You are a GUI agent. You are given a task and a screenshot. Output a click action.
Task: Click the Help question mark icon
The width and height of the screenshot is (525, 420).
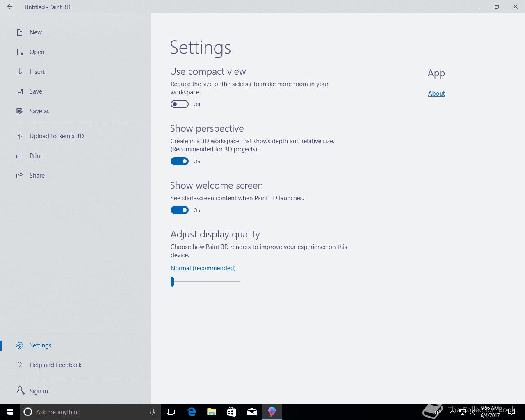click(x=20, y=365)
